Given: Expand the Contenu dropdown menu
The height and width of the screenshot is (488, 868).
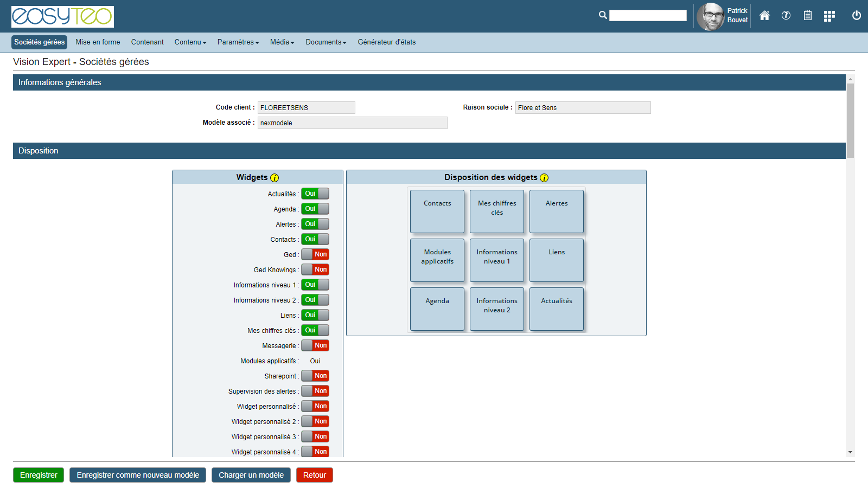Looking at the screenshot, I should coord(190,42).
